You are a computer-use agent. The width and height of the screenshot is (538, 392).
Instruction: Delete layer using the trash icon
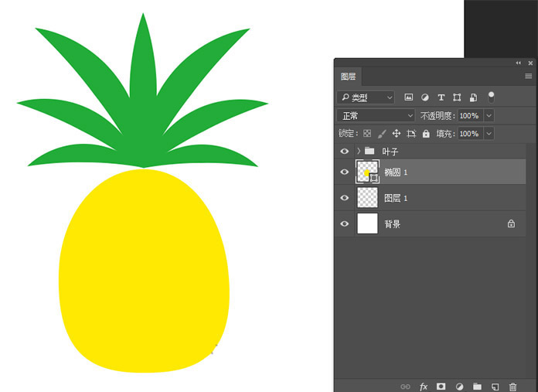click(x=512, y=387)
